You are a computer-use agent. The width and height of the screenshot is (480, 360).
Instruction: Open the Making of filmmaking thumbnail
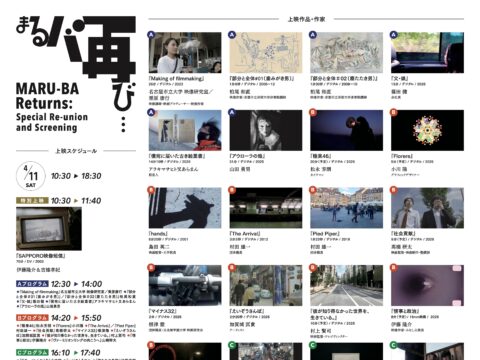click(x=185, y=53)
